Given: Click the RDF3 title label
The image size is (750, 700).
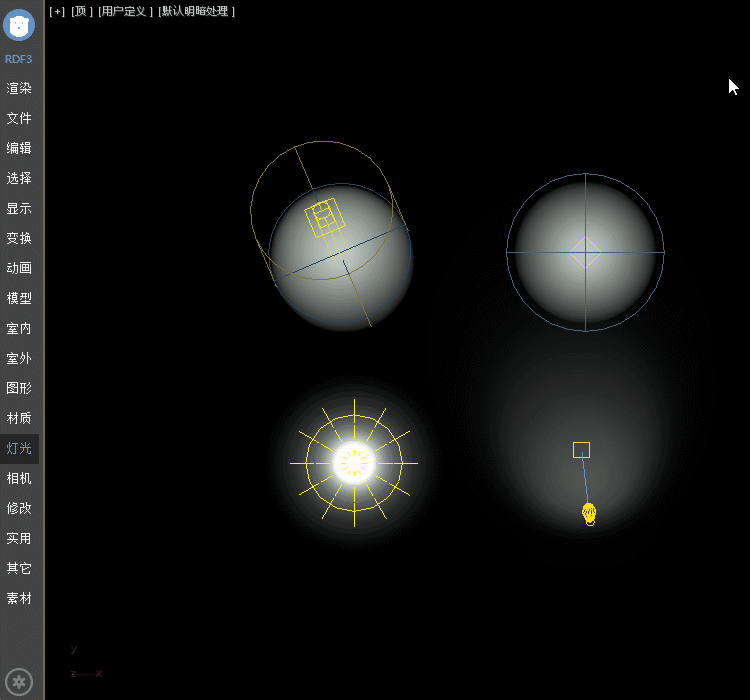Looking at the screenshot, I should pos(19,59).
